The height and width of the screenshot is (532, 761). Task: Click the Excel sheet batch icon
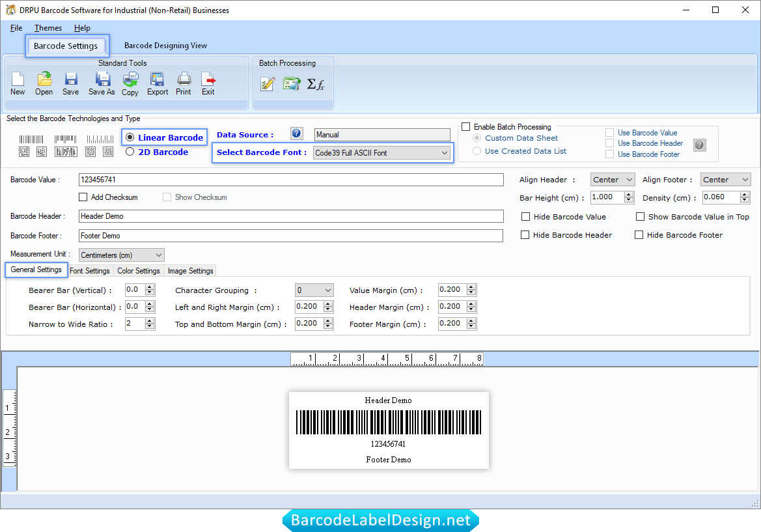(x=292, y=84)
